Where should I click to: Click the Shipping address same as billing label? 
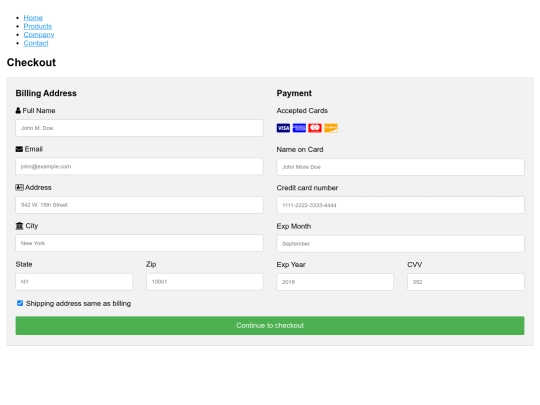(x=78, y=303)
